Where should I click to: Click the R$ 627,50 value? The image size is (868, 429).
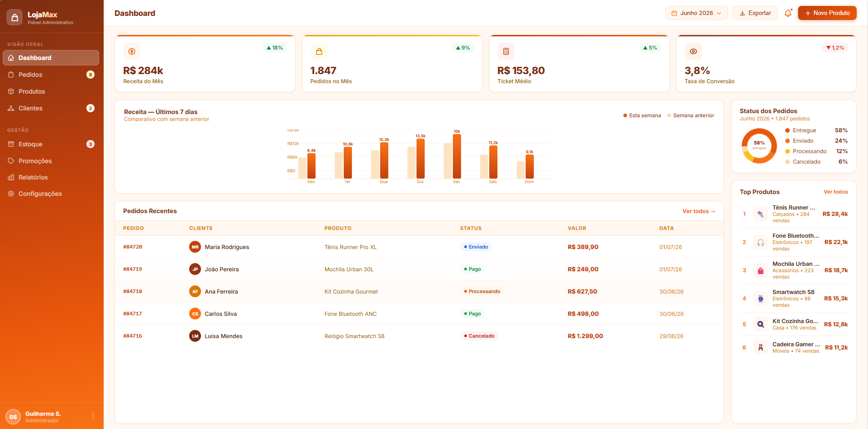coord(582,292)
